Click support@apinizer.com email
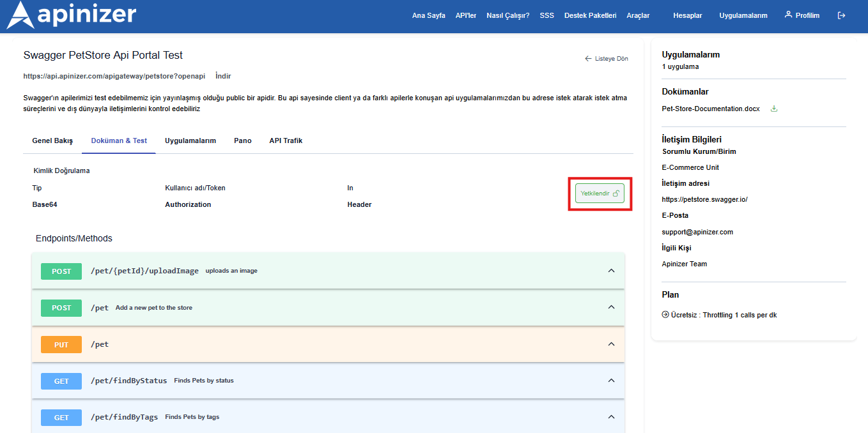 pyautogui.click(x=697, y=232)
